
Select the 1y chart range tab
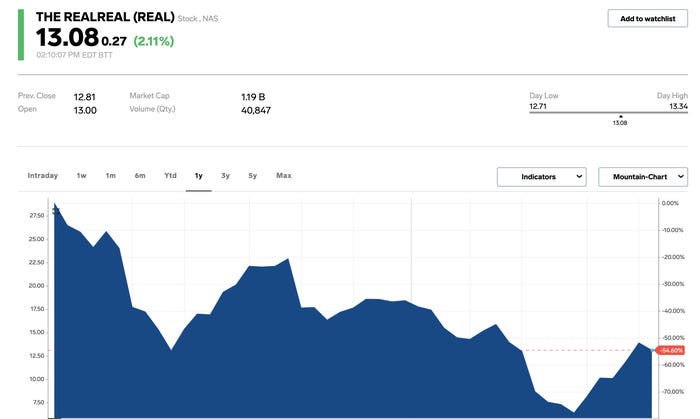click(x=199, y=175)
